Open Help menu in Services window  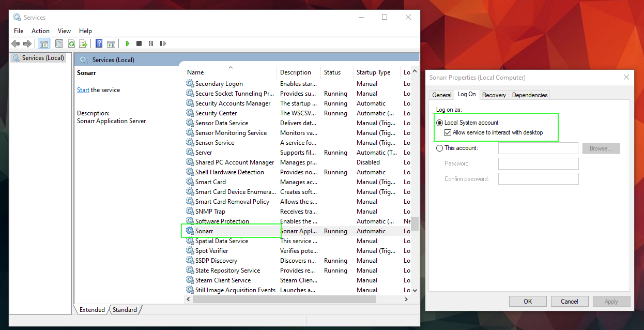tap(85, 31)
